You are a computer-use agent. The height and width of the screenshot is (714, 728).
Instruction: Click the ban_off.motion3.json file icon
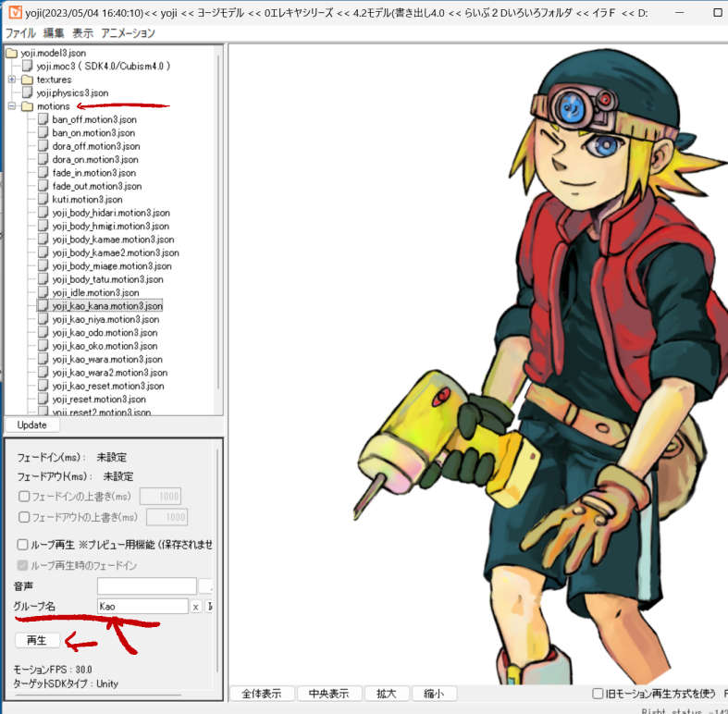(43, 119)
